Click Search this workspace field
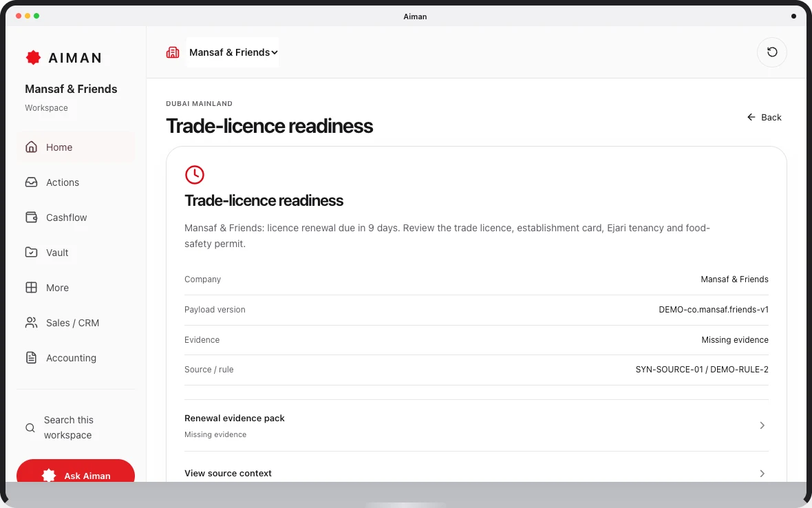This screenshot has width=812, height=508. pos(76,427)
